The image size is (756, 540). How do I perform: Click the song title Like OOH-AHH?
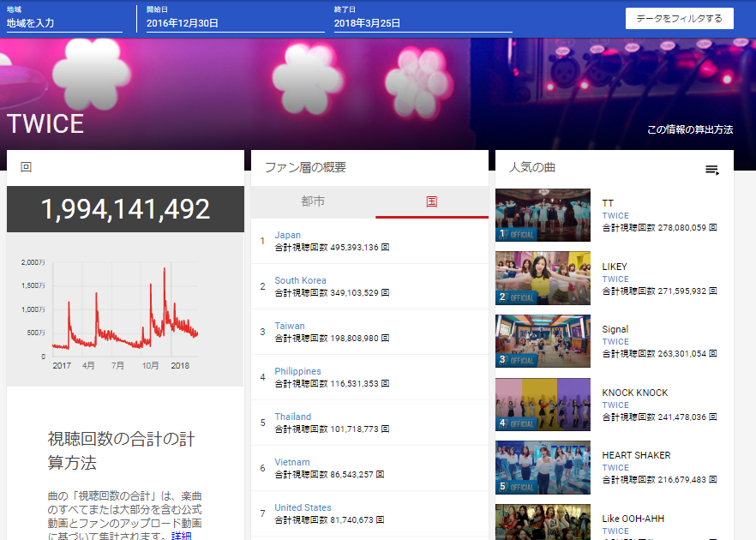coord(633,519)
